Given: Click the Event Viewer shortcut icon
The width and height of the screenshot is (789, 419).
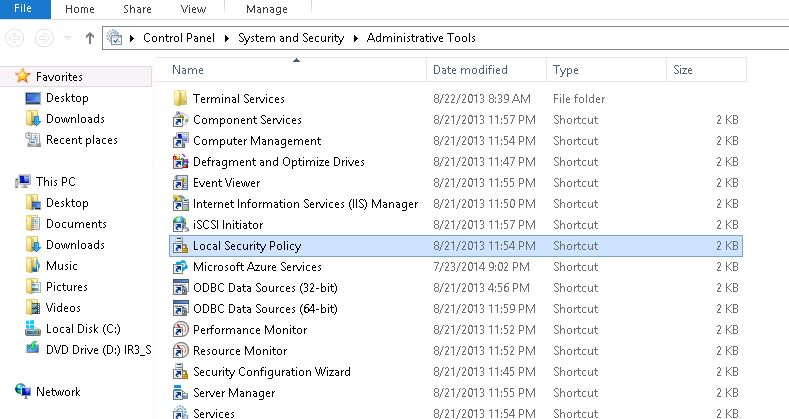Looking at the screenshot, I should tap(180, 183).
